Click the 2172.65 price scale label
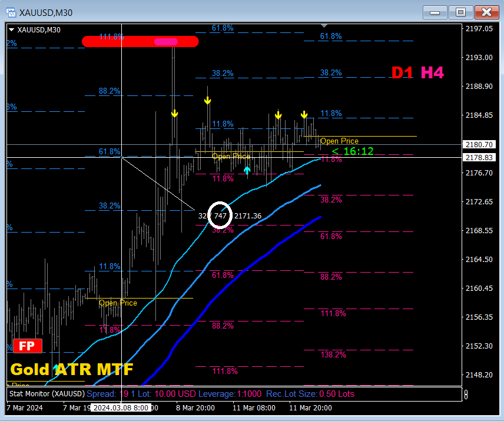 coord(479,202)
